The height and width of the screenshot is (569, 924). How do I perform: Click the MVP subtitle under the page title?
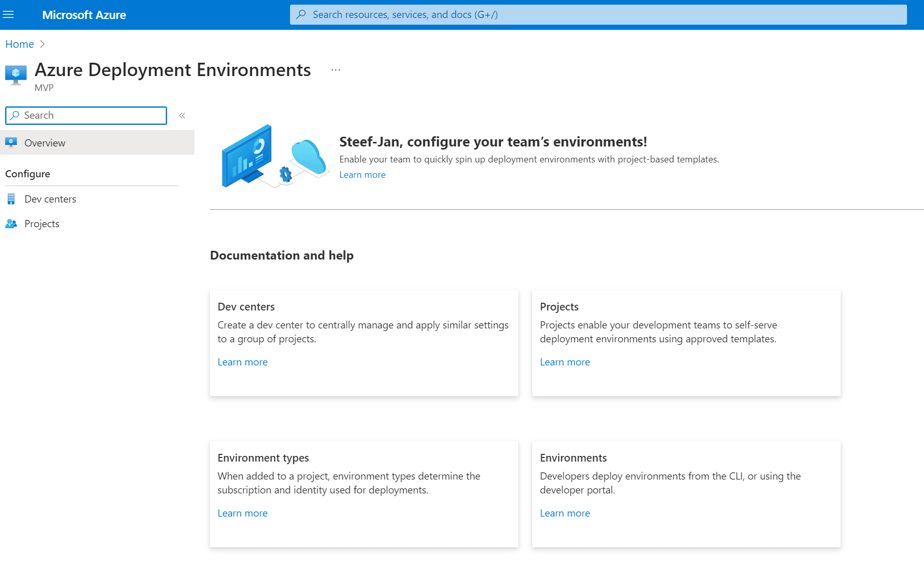coord(44,88)
